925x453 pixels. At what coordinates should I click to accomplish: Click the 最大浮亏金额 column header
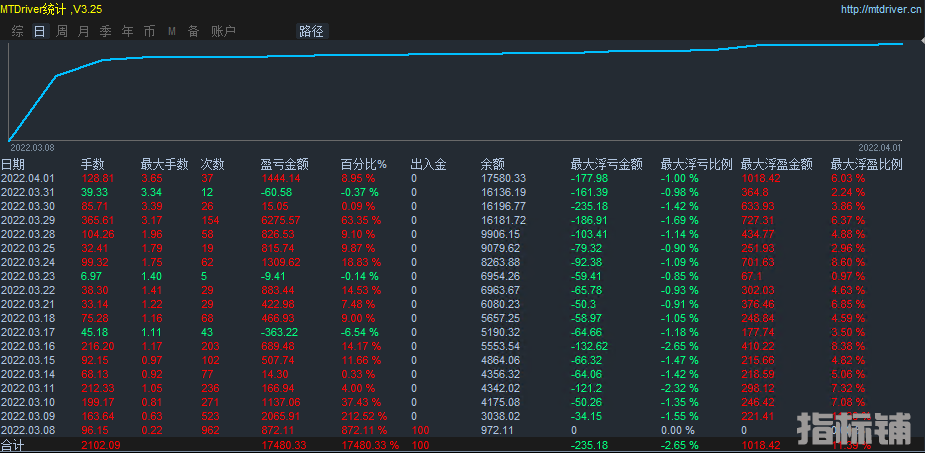pos(606,165)
